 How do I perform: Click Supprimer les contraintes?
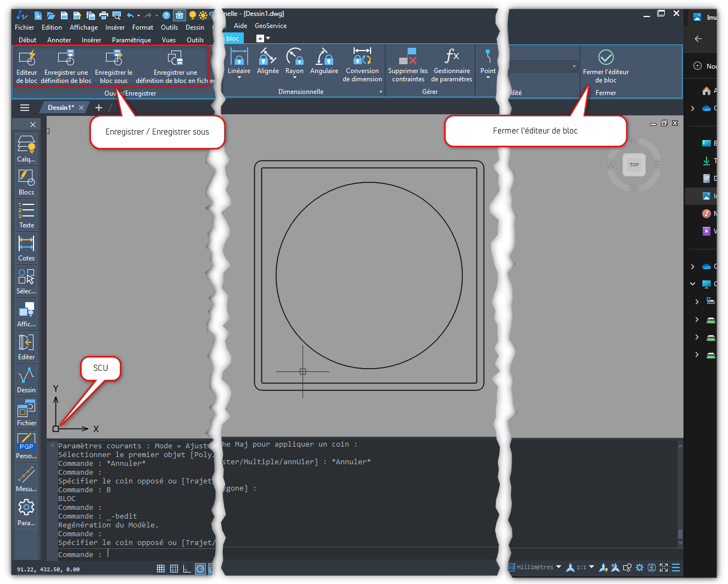point(407,65)
